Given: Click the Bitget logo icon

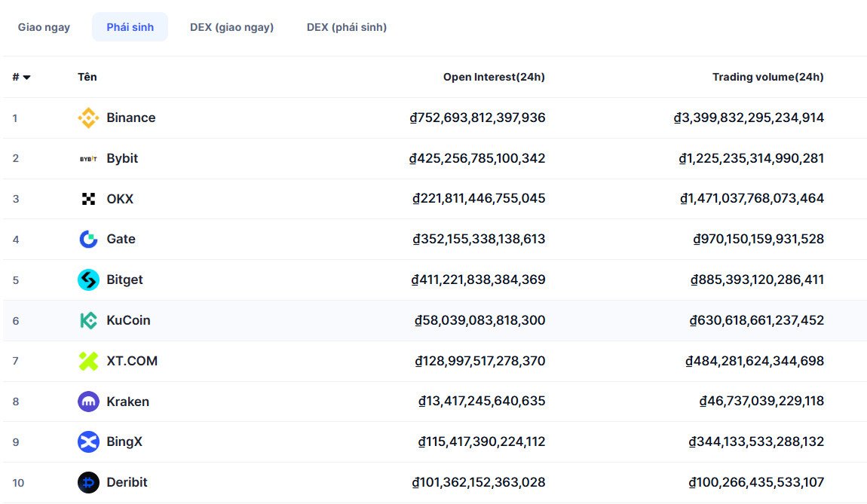Looking at the screenshot, I should pyautogui.click(x=88, y=280).
